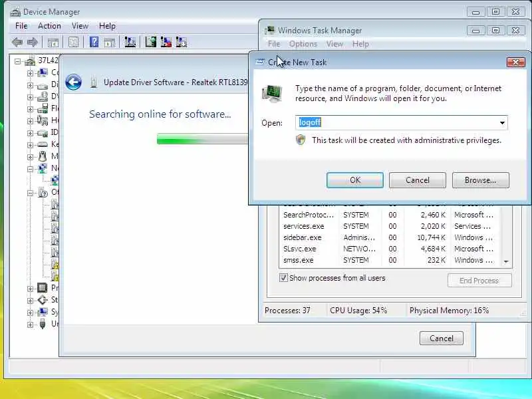Click the Action Pane toolbar icon beside Help
Screen dimensions: 532x399
(x=110, y=43)
